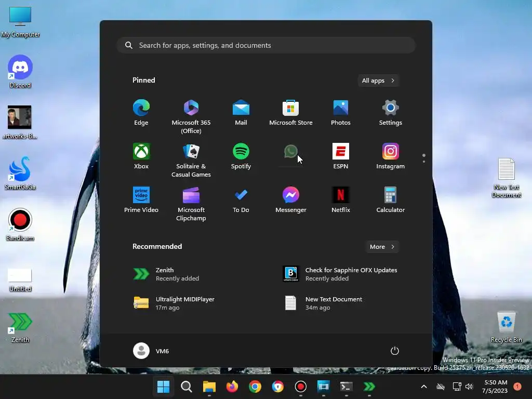This screenshot has width=532, height=399.
Task: Launch Instagram from pinned apps
Action: point(391,156)
